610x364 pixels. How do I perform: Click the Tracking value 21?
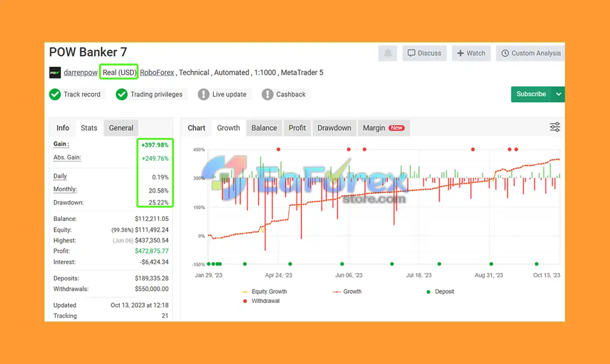coord(165,316)
